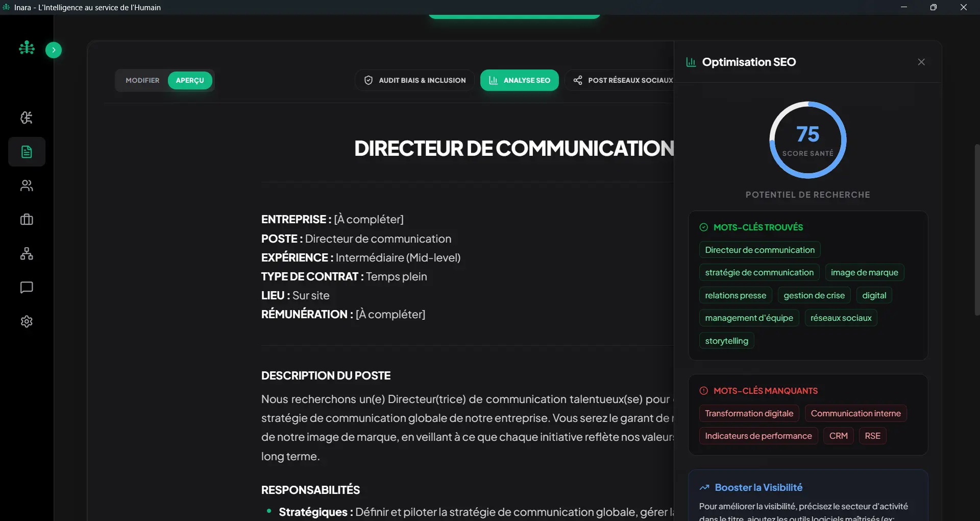
Task: Select the 'Directeur de communication' keyword tag
Action: pyautogui.click(x=760, y=250)
